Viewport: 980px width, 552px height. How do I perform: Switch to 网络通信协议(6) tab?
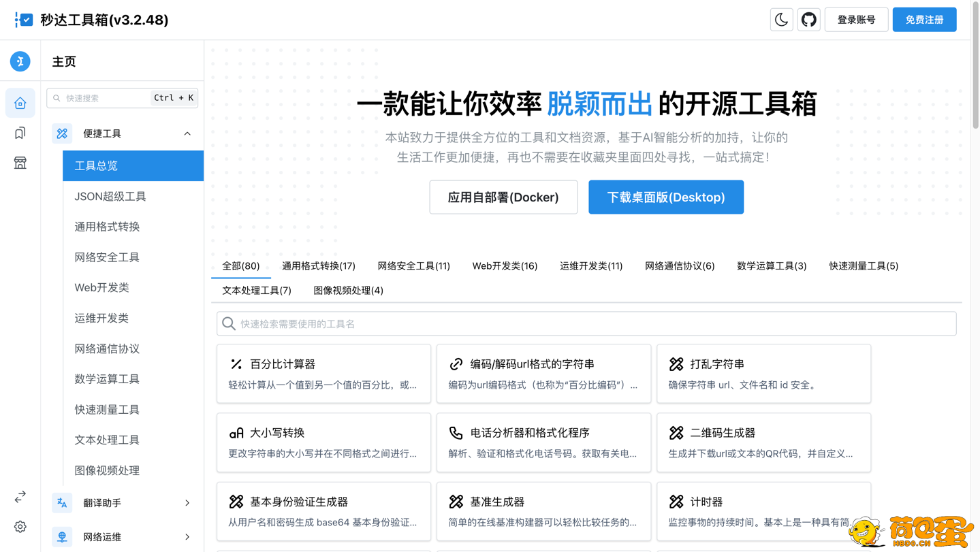[x=680, y=266]
